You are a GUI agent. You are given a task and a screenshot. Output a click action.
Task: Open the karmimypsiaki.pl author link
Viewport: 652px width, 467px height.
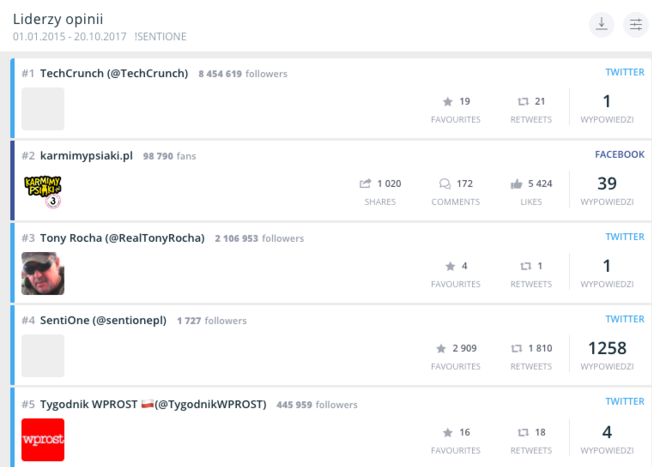click(x=86, y=155)
